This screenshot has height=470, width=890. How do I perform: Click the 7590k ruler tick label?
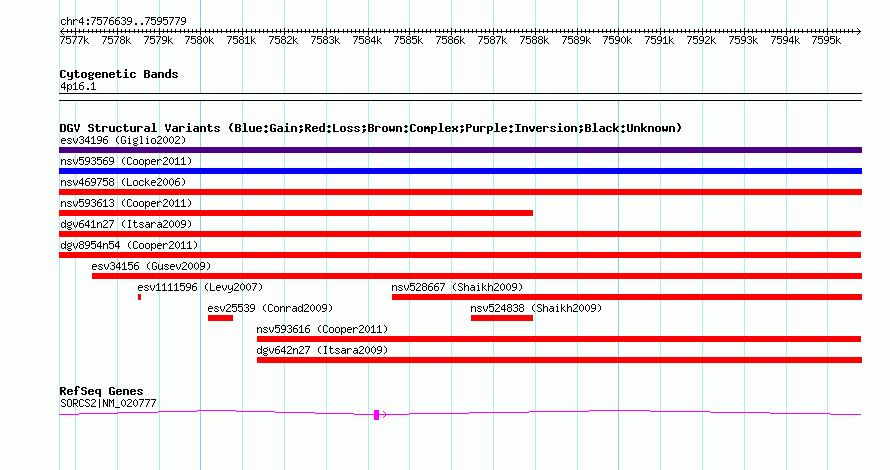click(617, 40)
